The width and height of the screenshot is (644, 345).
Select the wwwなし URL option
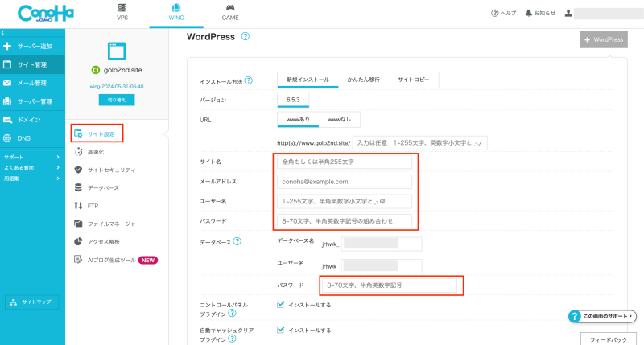pyautogui.click(x=339, y=119)
